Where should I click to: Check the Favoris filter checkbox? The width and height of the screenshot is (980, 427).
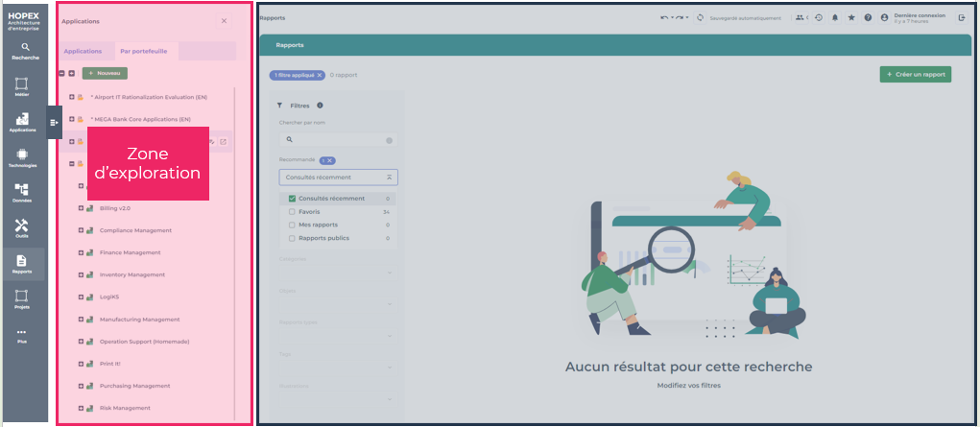(293, 212)
